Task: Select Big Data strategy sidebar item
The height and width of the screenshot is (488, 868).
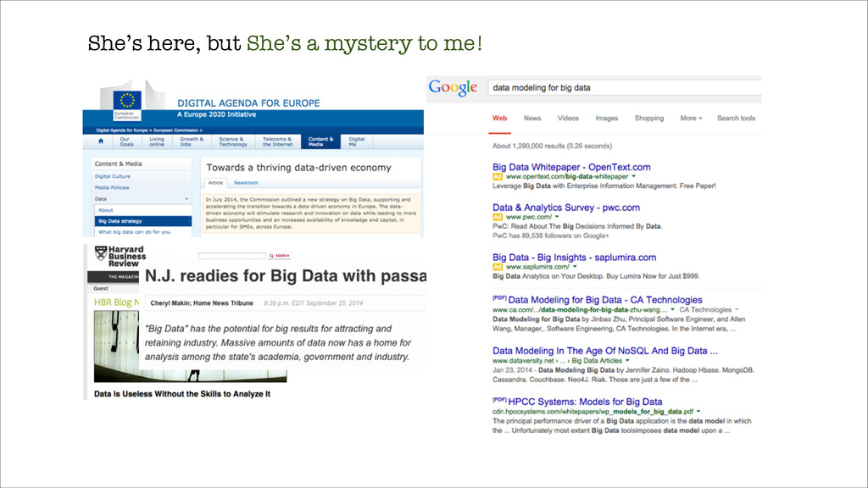Action: (x=142, y=221)
